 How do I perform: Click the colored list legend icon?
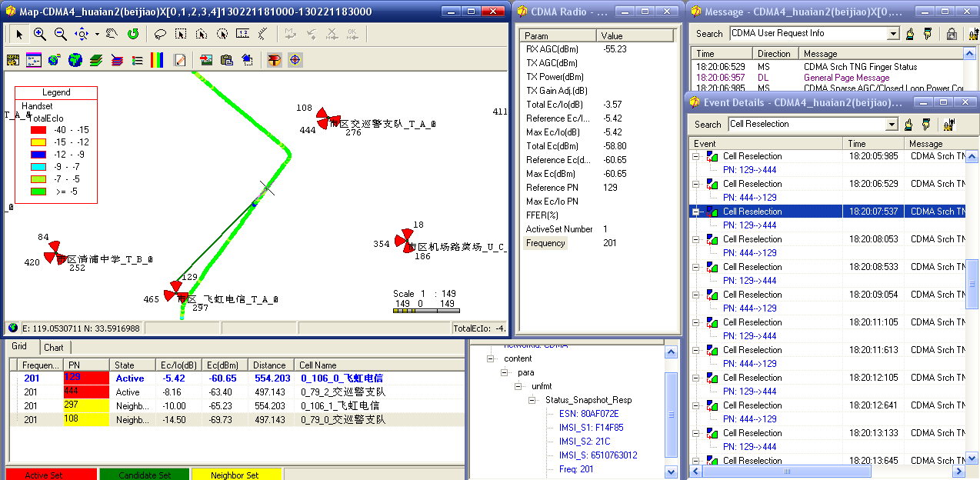pos(138,59)
